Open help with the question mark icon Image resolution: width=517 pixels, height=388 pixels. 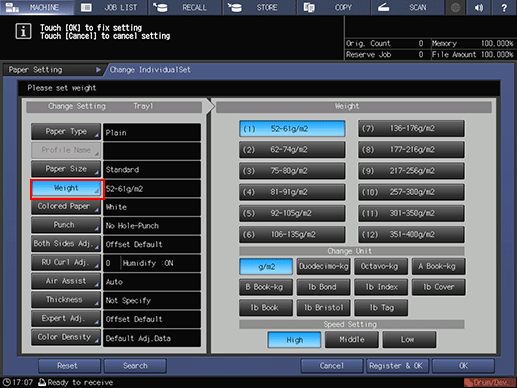tap(504, 7)
